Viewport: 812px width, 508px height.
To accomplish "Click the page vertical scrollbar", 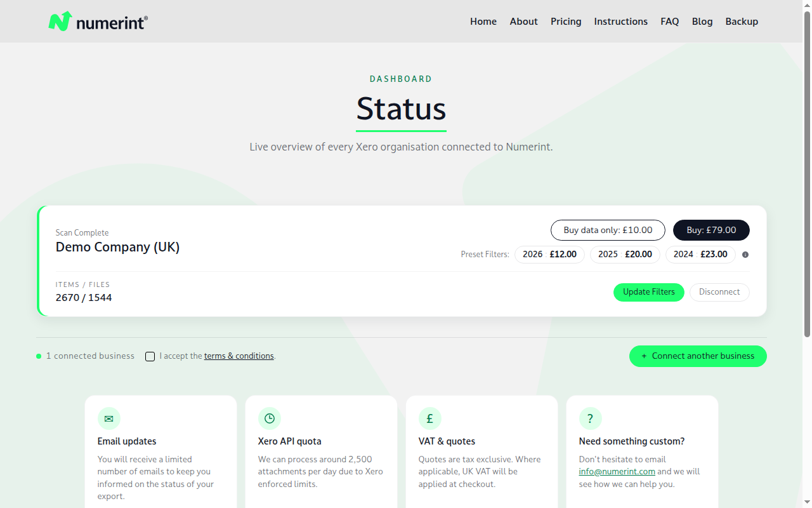I will point(807,254).
